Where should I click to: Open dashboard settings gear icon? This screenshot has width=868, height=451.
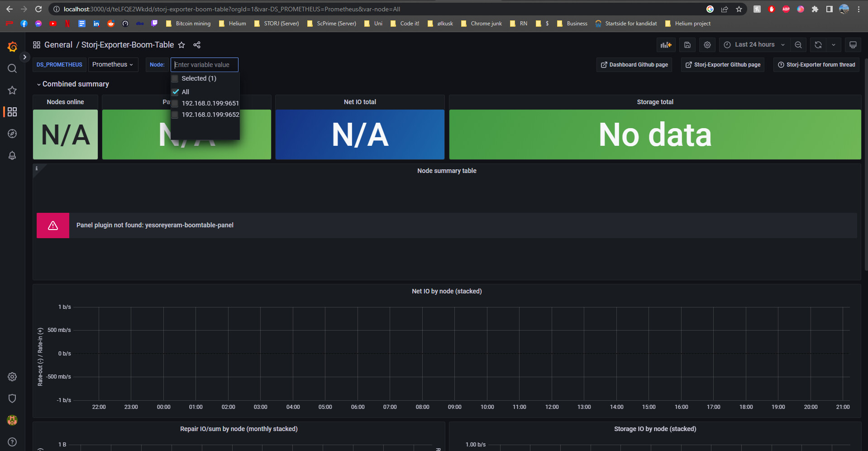pos(707,45)
